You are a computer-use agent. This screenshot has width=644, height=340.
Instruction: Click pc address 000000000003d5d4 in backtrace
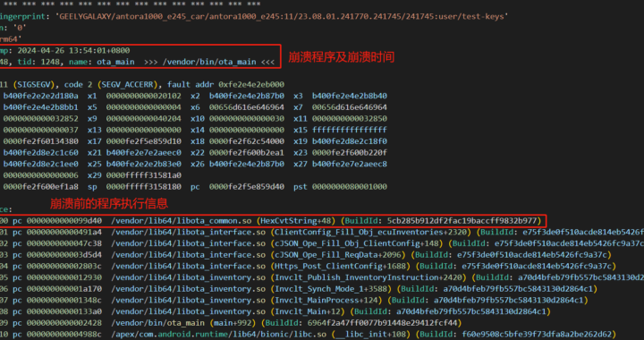(x=64, y=255)
